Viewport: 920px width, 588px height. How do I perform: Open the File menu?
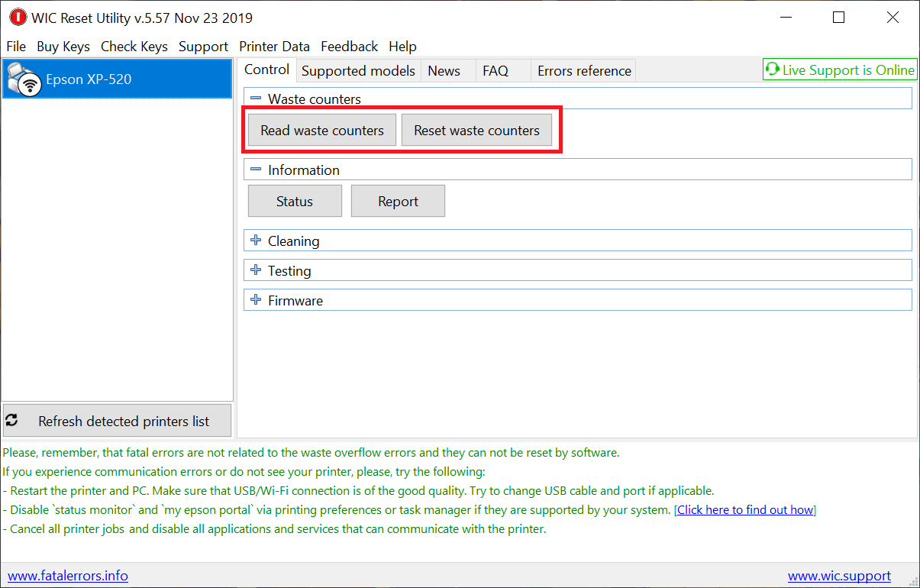point(16,47)
